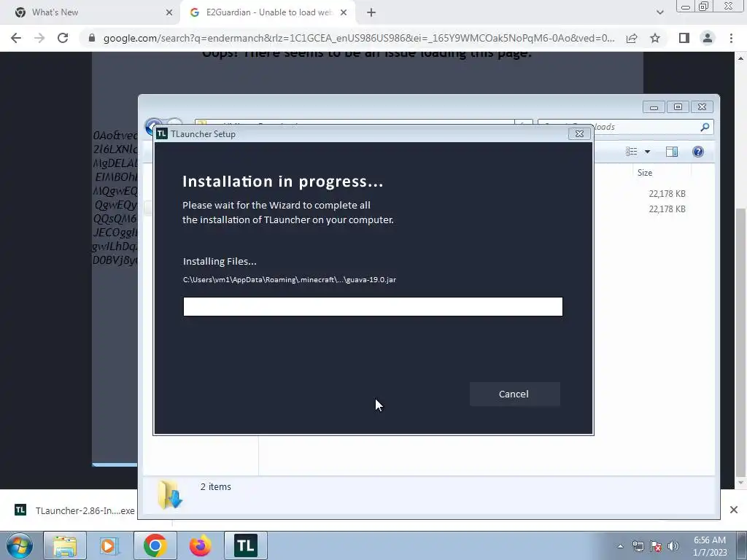Click the Chrome address bar URL

click(359, 38)
